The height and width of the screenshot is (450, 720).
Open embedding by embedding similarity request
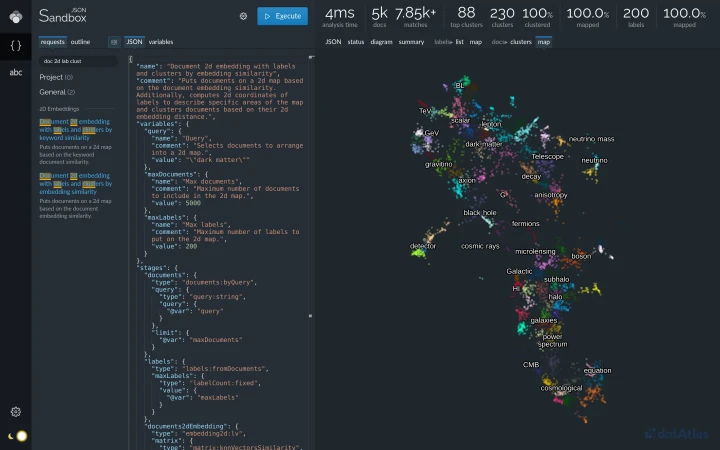76,184
